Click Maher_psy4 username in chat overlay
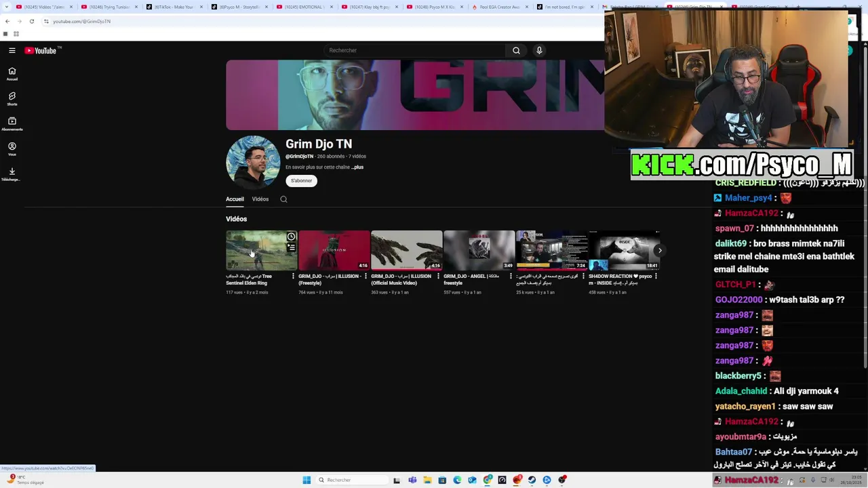The height and width of the screenshot is (488, 868). (x=748, y=198)
